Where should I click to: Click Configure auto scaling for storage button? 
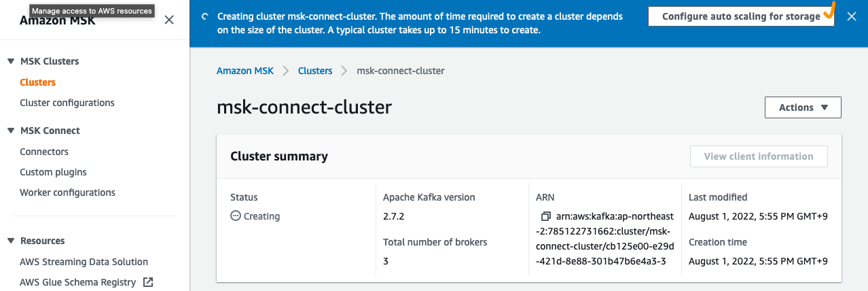point(741,16)
